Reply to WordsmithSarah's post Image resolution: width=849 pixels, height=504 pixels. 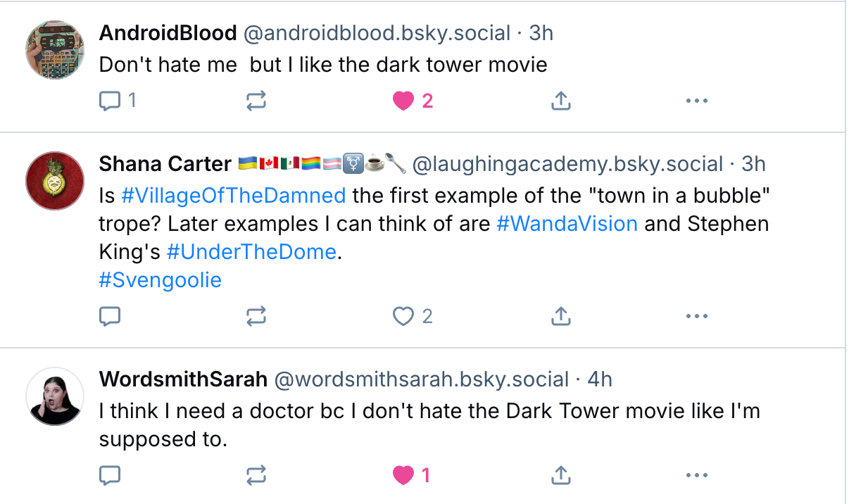click(x=110, y=476)
